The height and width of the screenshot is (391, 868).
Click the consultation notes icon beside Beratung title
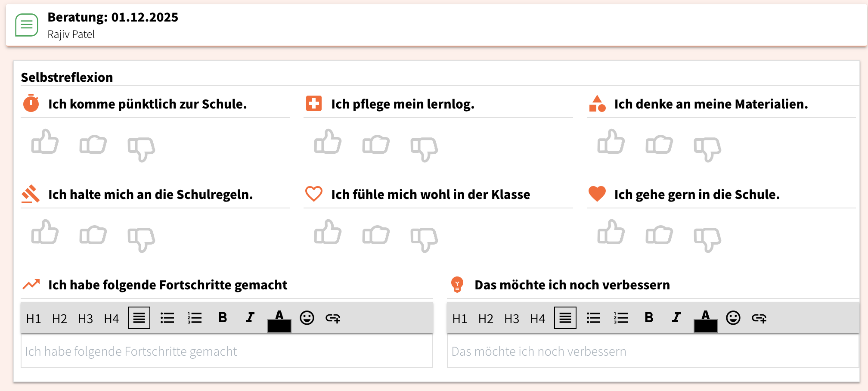27,25
